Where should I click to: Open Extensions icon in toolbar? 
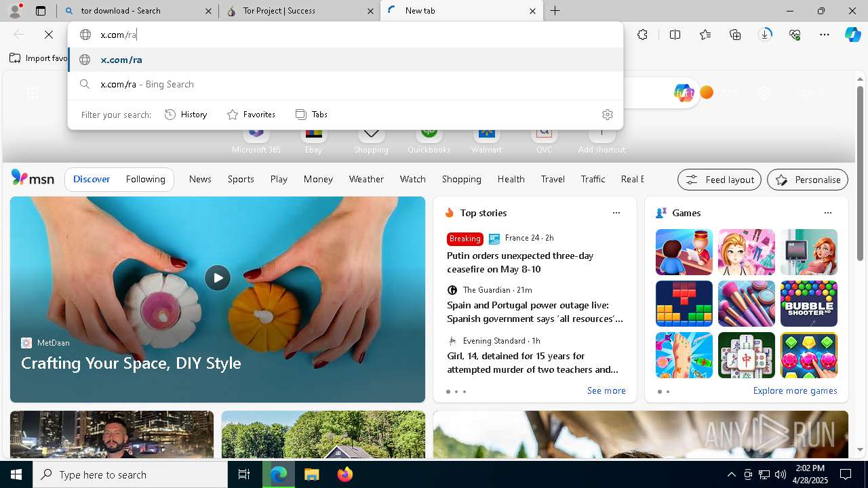point(642,35)
